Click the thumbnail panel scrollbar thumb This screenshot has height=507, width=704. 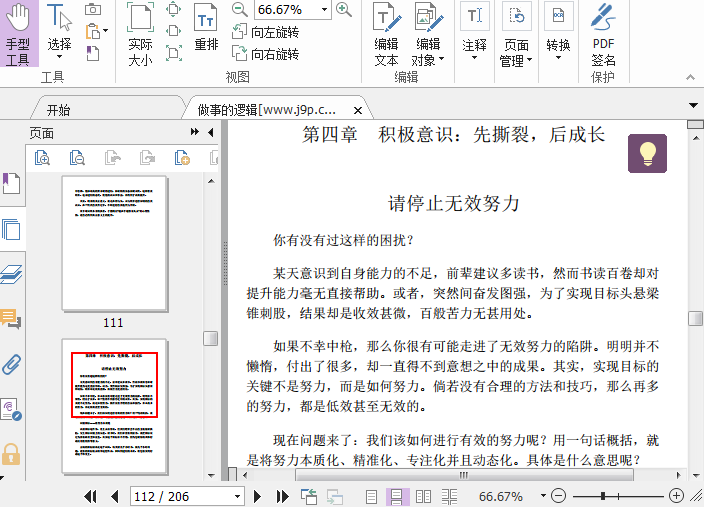[x=211, y=338]
